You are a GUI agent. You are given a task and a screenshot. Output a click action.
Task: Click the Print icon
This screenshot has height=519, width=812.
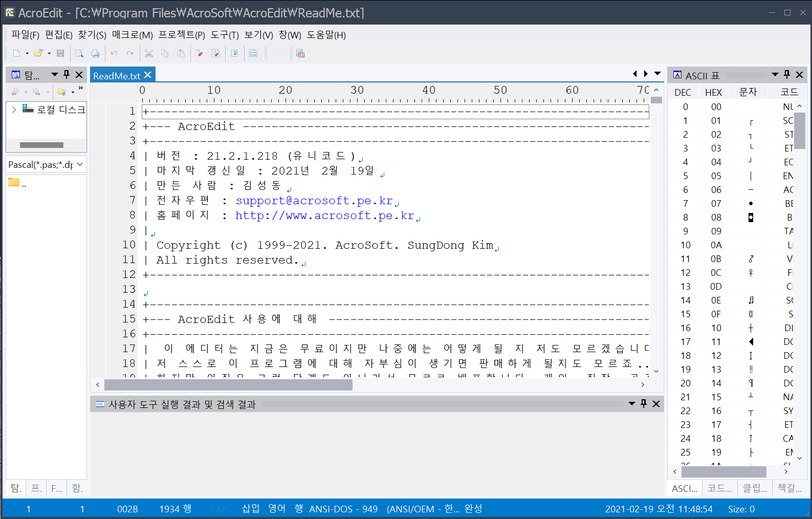[95, 53]
